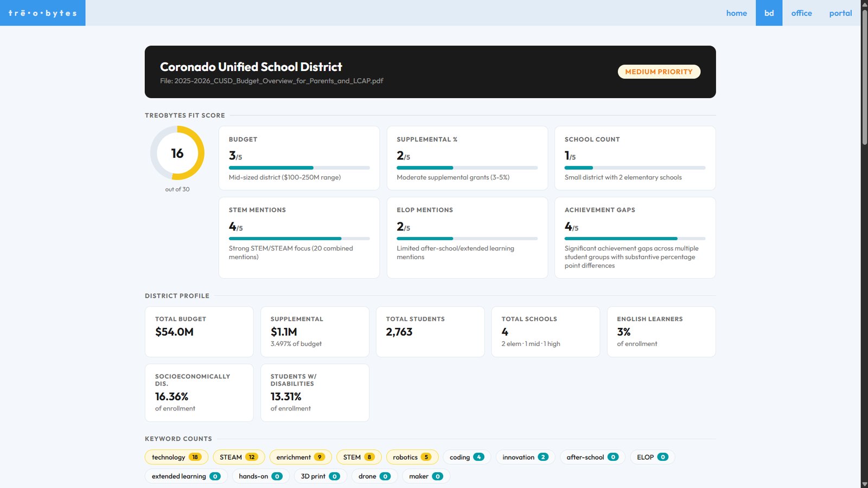Select the ELOP keyword chip
The width and height of the screenshot is (868, 488).
pos(652,457)
